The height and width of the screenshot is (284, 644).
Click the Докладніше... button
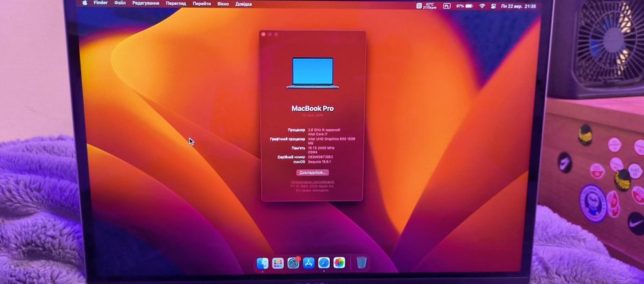[312, 173]
